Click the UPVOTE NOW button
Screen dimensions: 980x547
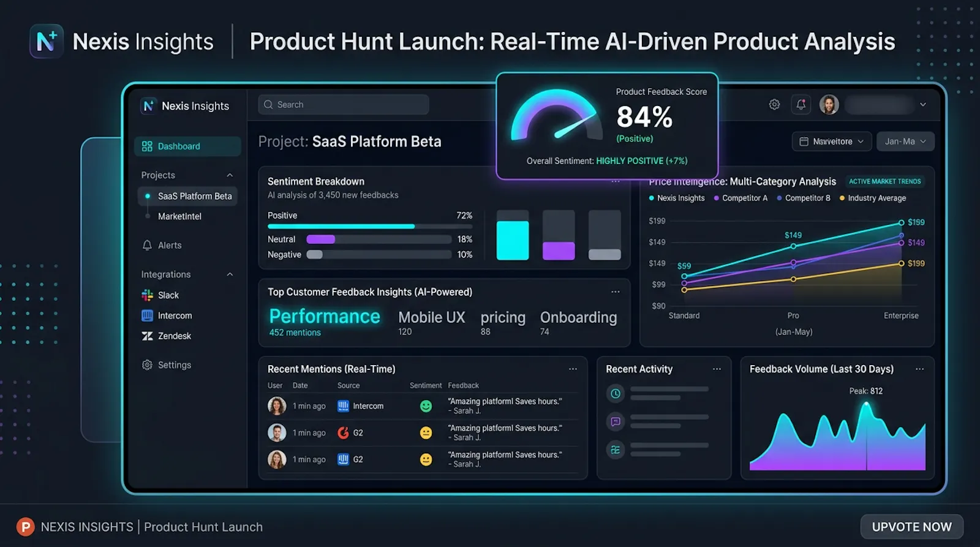click(911, 527)
